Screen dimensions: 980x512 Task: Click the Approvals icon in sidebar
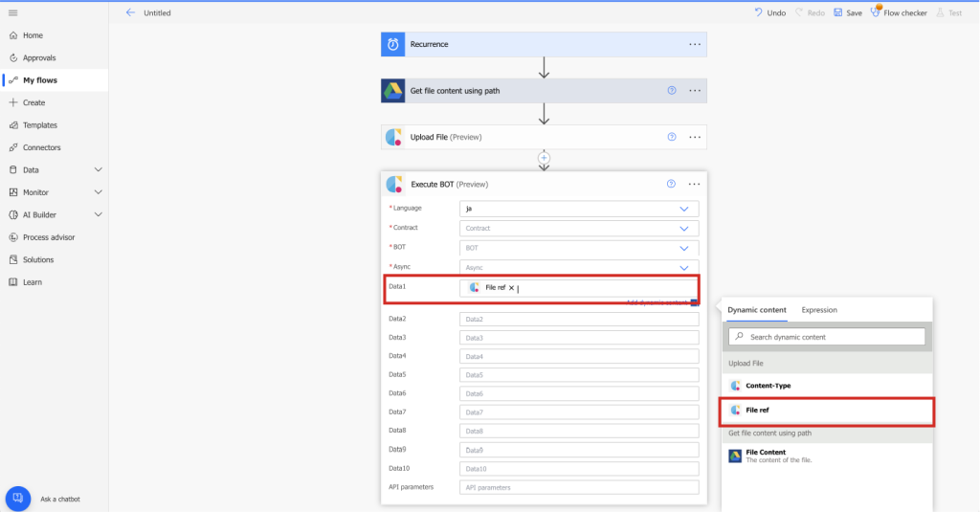(x=13, y=58)
